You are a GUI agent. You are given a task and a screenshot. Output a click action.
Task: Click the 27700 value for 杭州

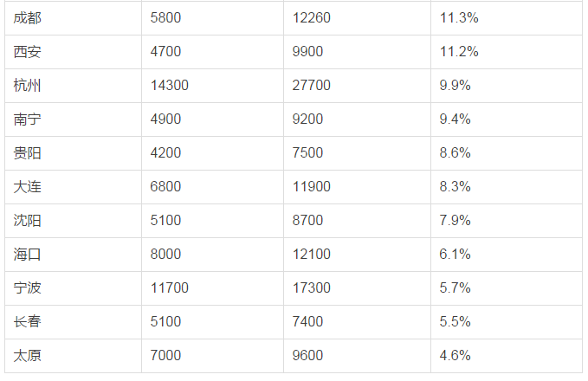[313, 86]
